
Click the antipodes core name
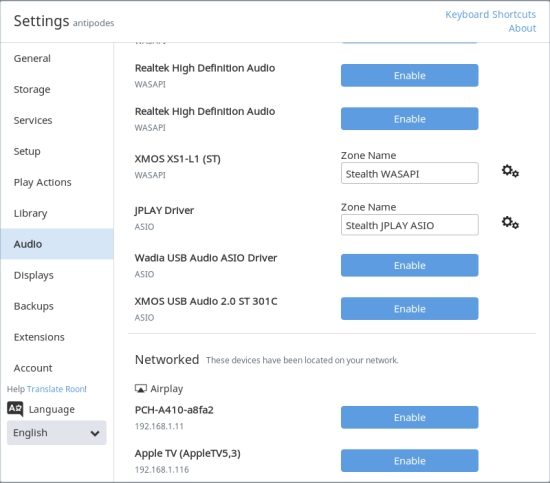coord(93,23)
